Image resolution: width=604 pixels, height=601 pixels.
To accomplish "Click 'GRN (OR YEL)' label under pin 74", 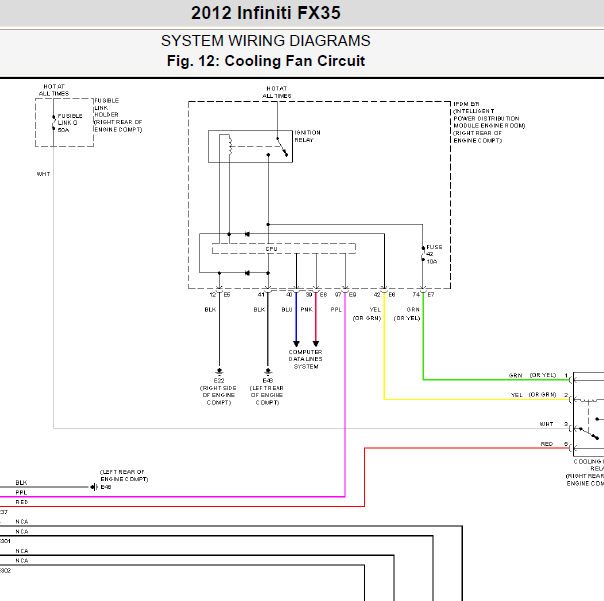I will tap(407, 314).
